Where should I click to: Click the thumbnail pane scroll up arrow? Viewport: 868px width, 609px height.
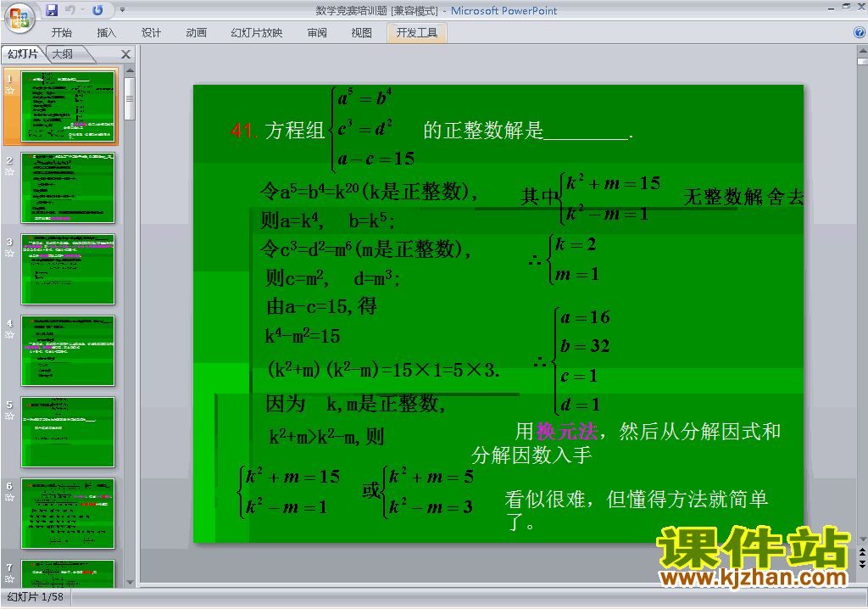point(130,70)
